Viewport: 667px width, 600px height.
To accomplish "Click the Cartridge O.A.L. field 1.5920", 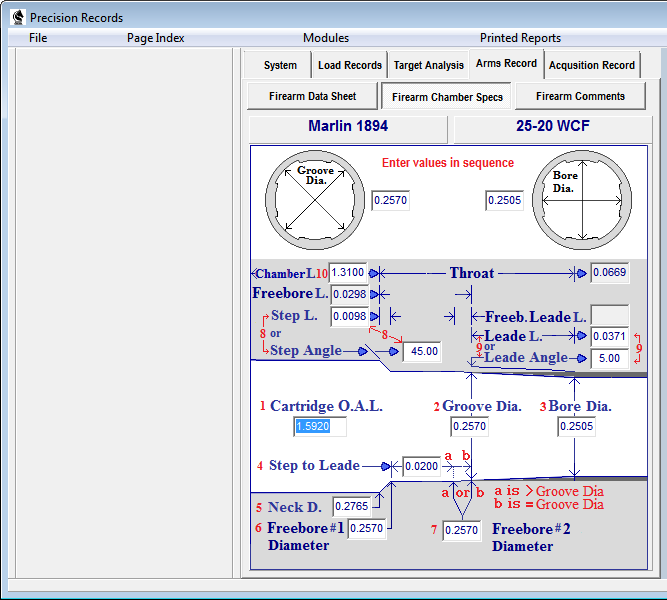I will pyautogui.click(x=320, y=426).
